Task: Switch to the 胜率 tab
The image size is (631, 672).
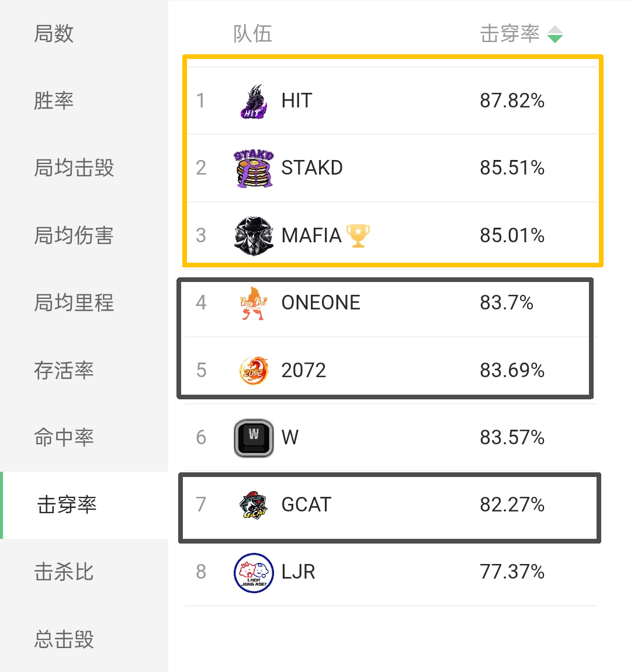Action: (x=54, y=100)
